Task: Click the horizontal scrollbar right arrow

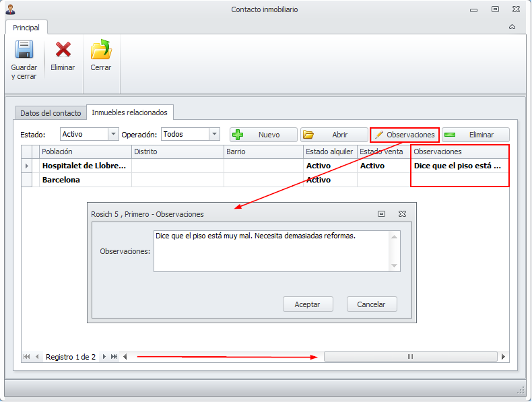Action: (503, 356)
